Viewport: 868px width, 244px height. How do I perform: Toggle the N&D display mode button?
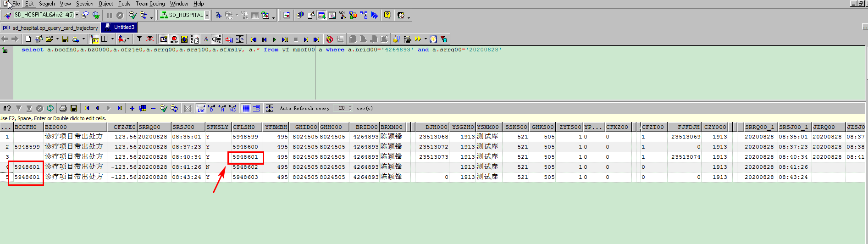[232, 108]
